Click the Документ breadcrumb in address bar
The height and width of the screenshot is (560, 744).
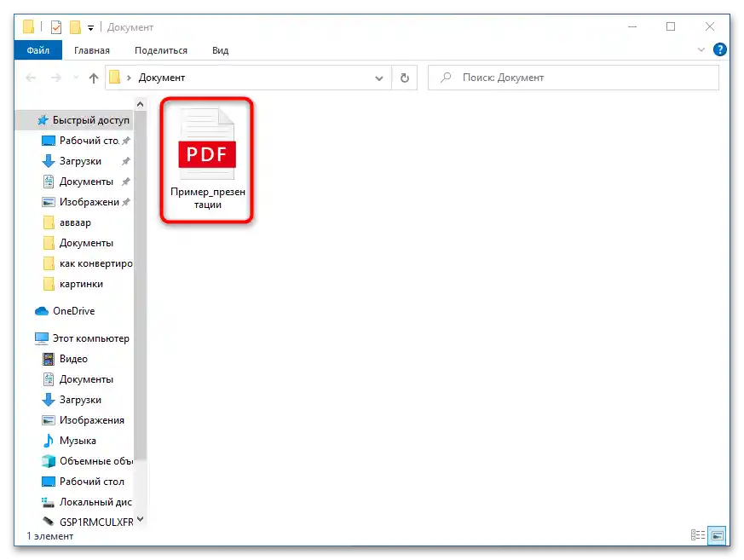pos(162,78)
